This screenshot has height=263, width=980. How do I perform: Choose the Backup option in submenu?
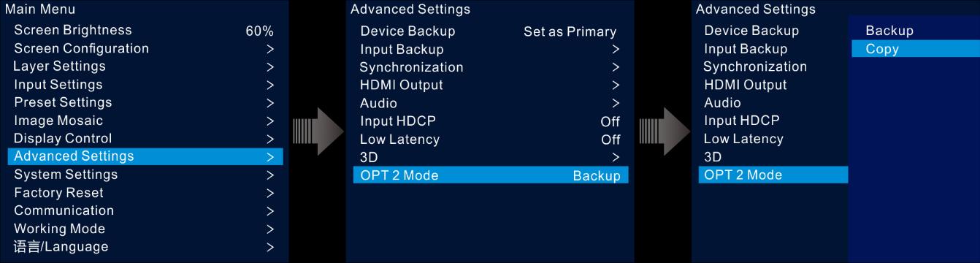tap(915, 31)
